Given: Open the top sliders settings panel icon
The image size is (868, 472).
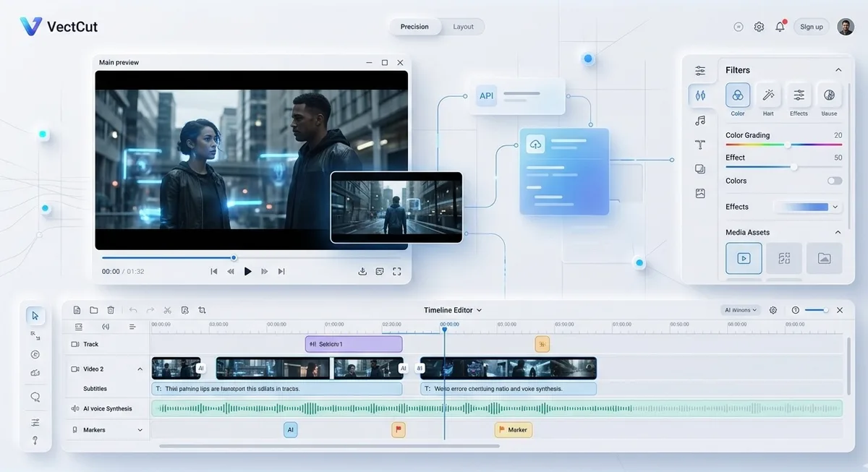Looking at the screenshot, I should (x=700, y=70).
